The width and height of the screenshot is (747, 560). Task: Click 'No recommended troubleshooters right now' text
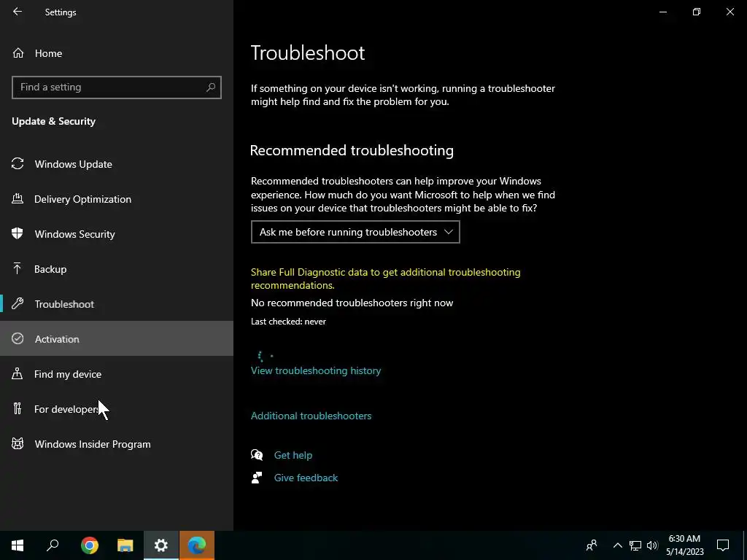[x=352, y=303]
